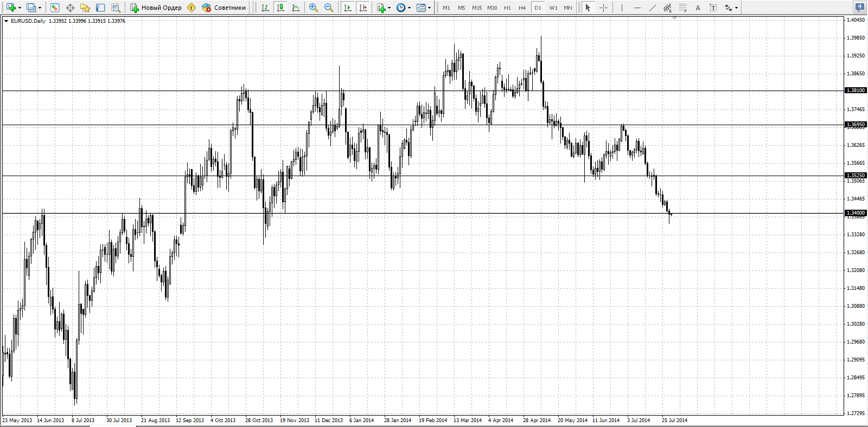This screenshot has height=427, width=868.
Task: Select the M1 timeframe
Action: pyautogui.click(x=446, y=8)
